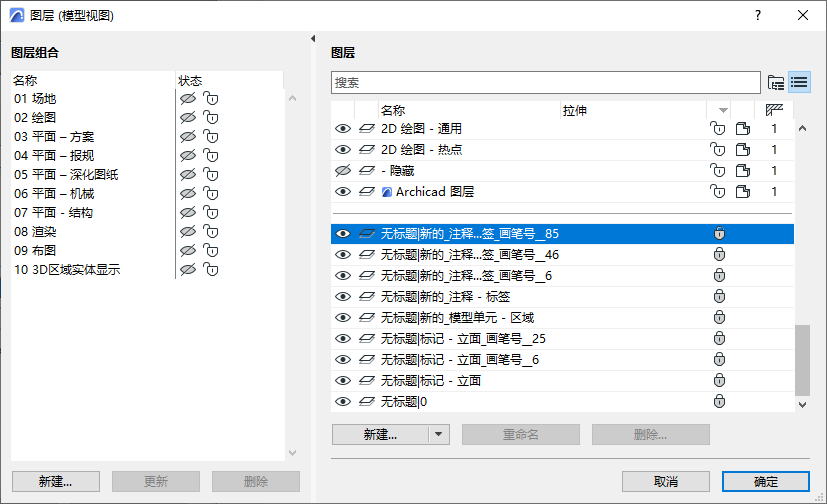
Task: Toggle wireframe icon of 无标题|新的_注释...签_画笔号_6
Action: [x=367, y=276]
